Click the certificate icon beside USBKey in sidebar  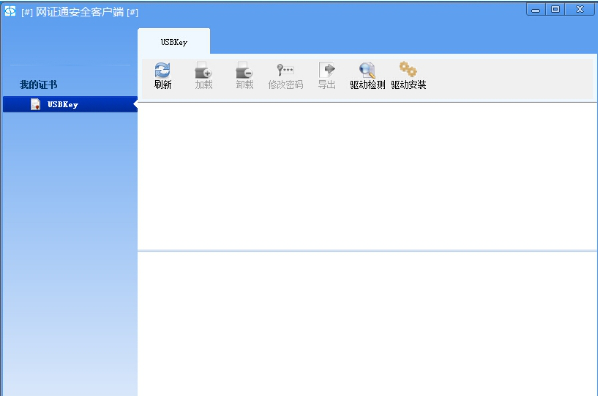(35, 104)
